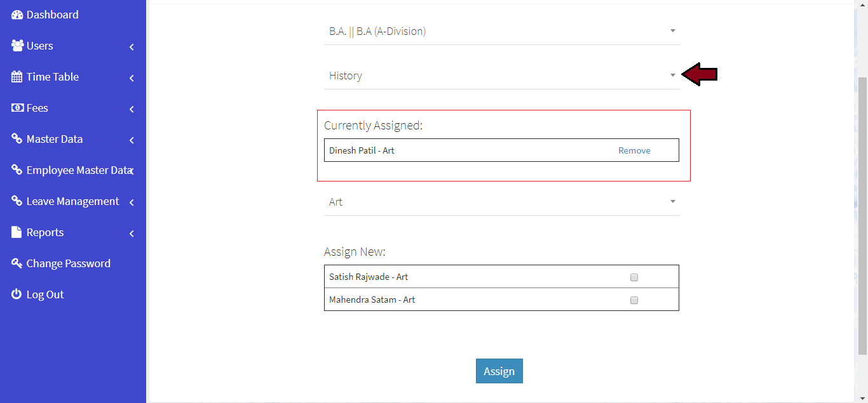This screenshot has height=403, width=868.
Task: Click the Change Password key icon
Action: 17,263
